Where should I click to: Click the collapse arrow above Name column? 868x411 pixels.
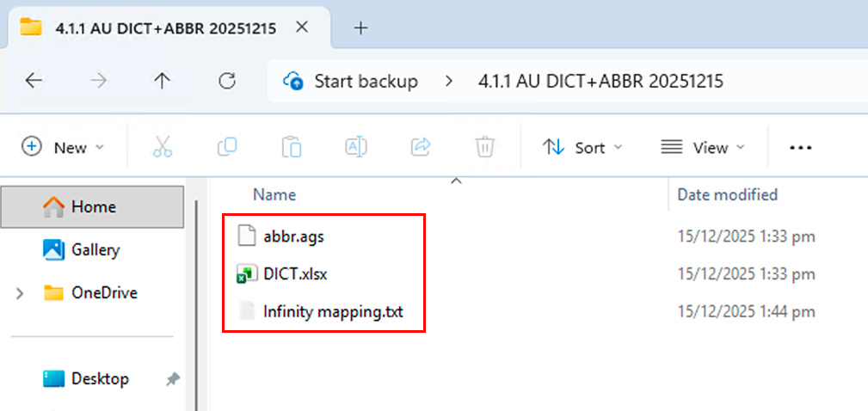tap(456, 181)
